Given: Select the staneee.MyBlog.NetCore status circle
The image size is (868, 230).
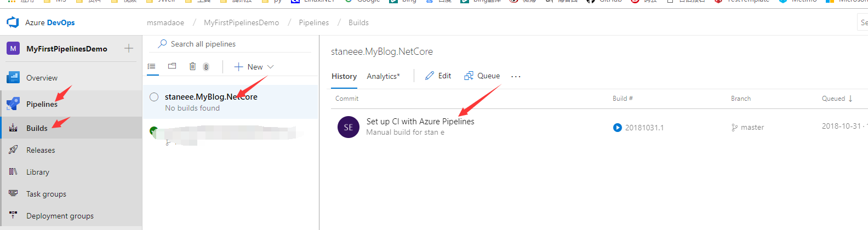Looking at the screenshot, I should point(154,97).
